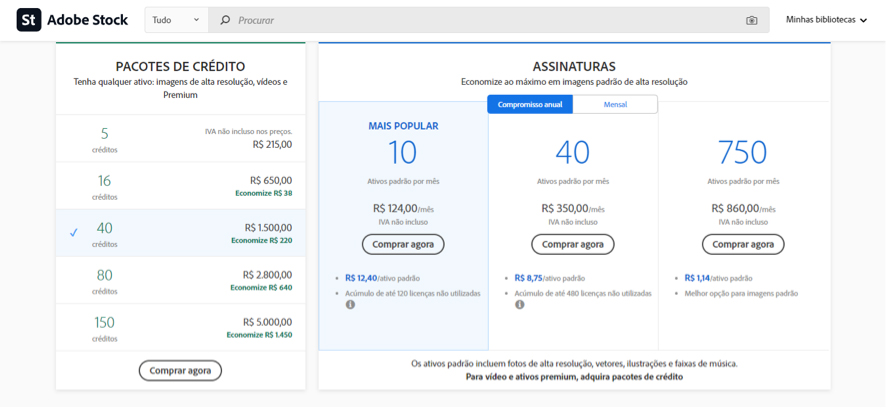Buy the 10 assets plan at R$ 124,00
Screen dimensions: 886x408
[x=403, y=245]
